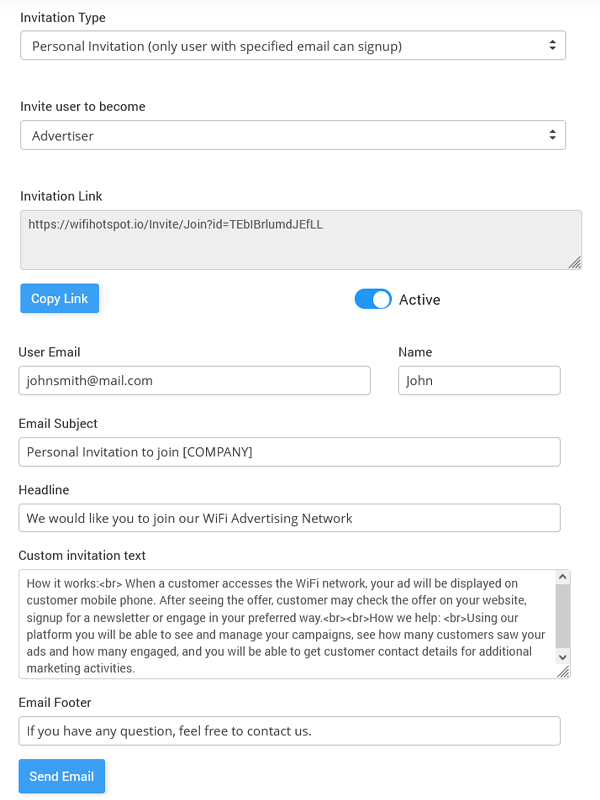Toggle the Active switch off
600x800 pixels.
coord(373,299)
